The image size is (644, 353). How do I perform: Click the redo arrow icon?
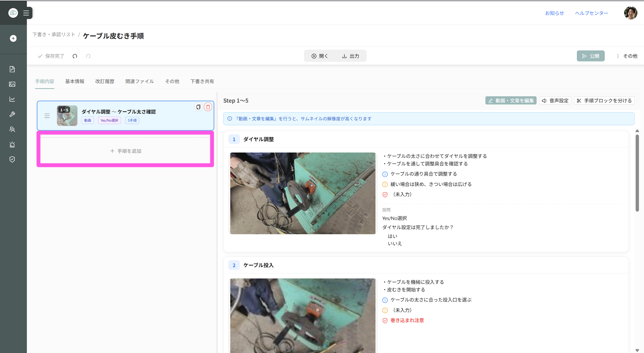point(88,56)
